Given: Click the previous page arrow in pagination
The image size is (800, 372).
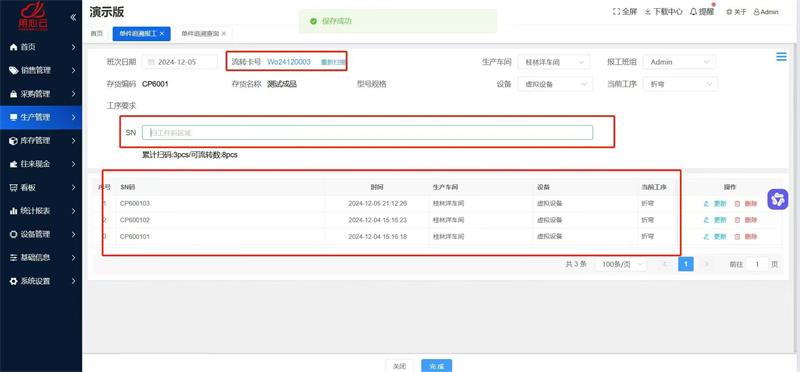Looking at the screenshot, I should point(664,264).
